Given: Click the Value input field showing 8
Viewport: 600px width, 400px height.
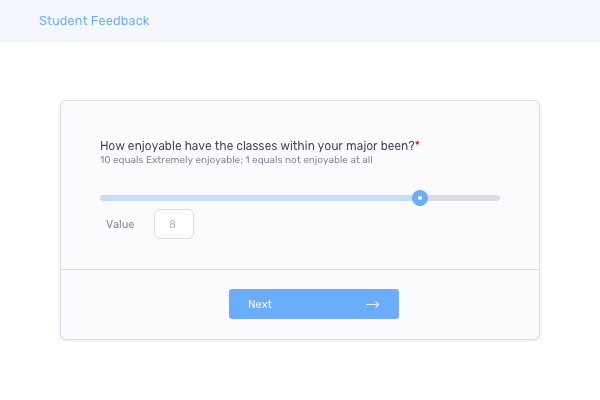Looking at the screenshot, I should [173, 224].
